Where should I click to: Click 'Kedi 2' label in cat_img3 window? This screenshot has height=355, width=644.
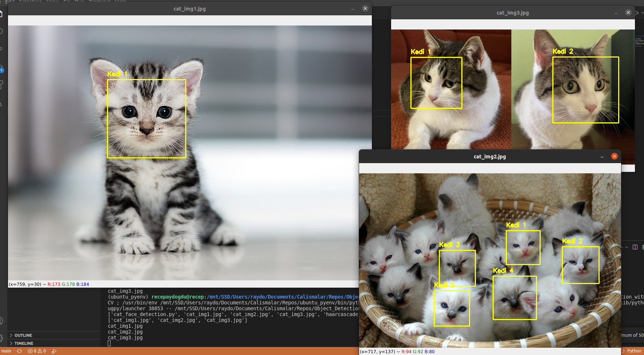tap(563, 51)
